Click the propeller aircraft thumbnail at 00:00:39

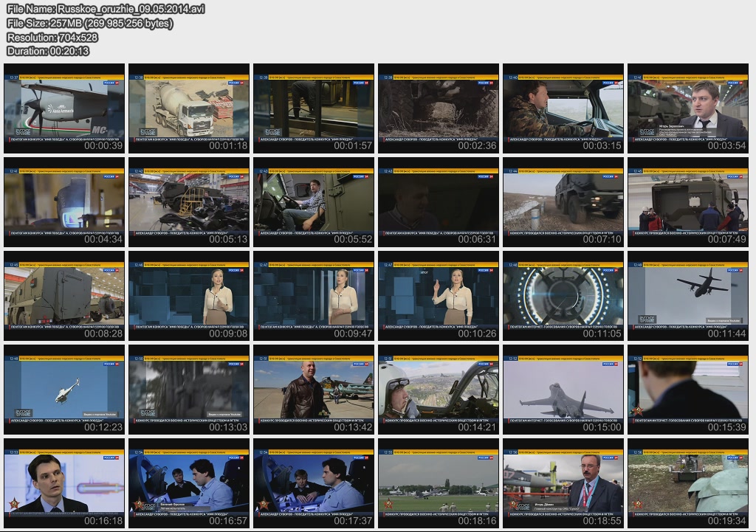click(x=64, y=108)
